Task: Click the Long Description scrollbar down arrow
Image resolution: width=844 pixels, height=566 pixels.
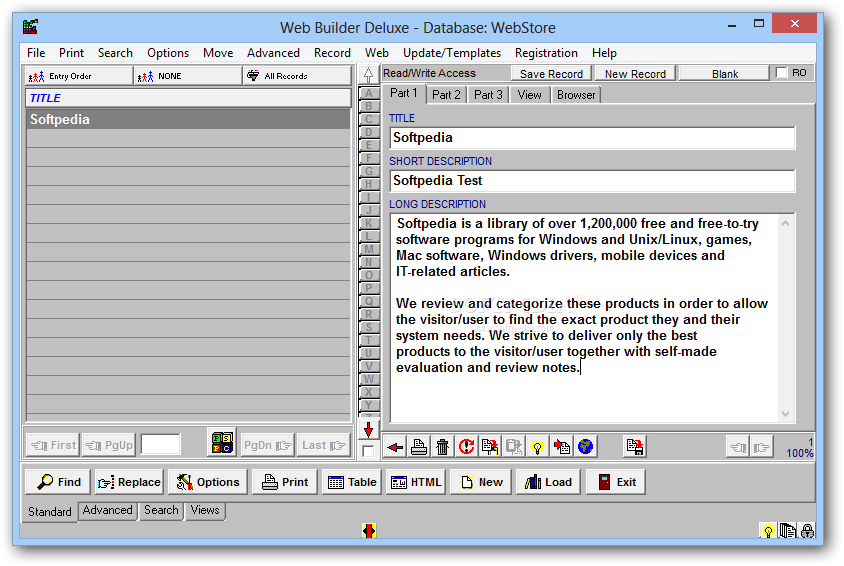Action: pyautogui.click(x=786, y=414)
